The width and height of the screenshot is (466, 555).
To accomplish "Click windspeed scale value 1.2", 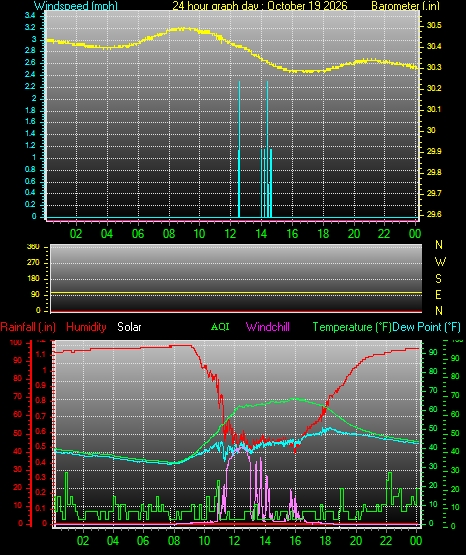I will (x=30, y=145).
